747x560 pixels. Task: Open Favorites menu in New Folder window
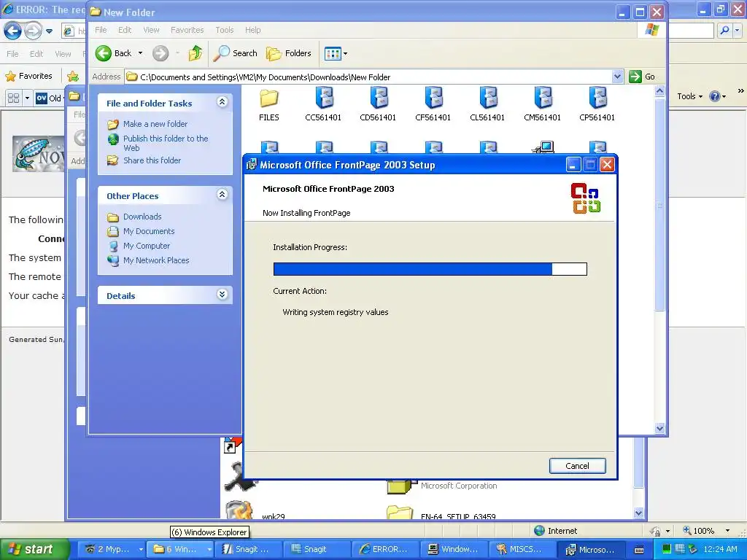[187, 30]
